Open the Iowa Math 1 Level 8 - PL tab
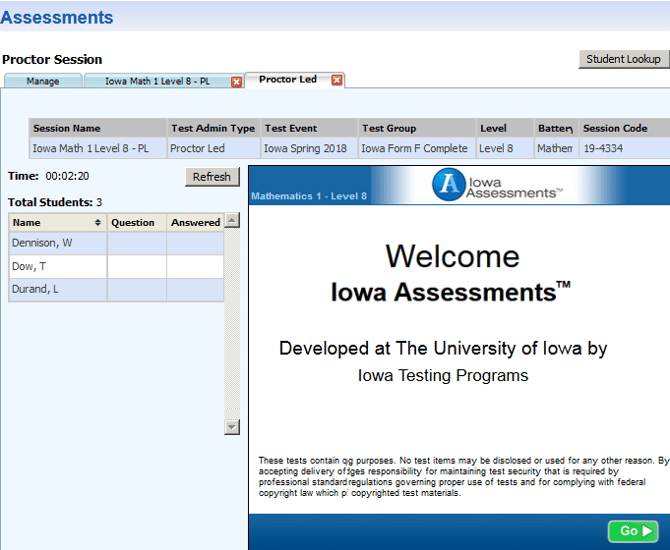 point(157,81)
